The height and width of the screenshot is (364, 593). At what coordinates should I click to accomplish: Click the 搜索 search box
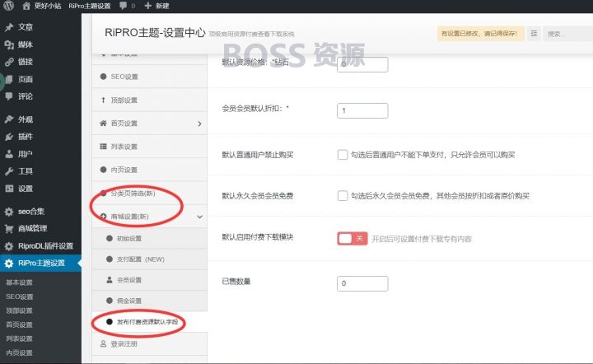(568, 34)
